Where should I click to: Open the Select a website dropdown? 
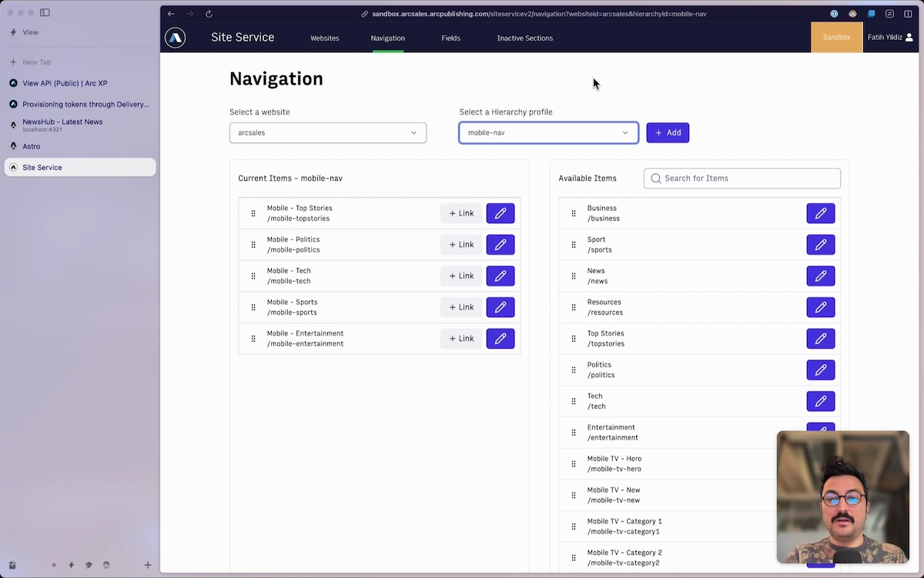tap(327, 132)
